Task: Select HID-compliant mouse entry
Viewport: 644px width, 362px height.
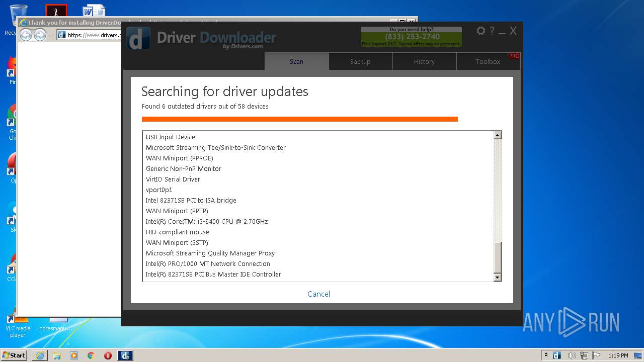Action: coord(318,232)
